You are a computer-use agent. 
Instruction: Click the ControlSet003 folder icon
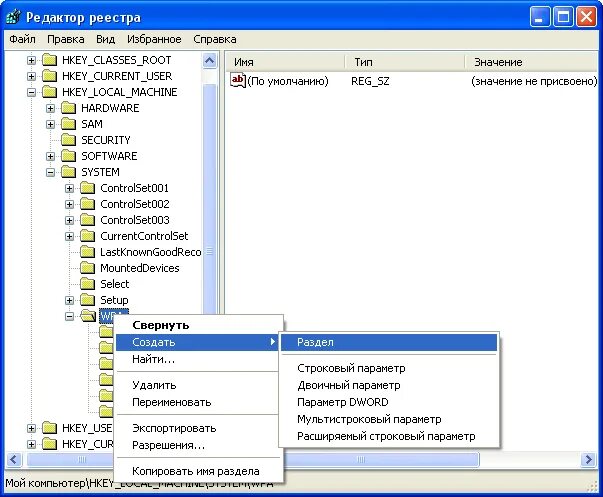point(87,220)
